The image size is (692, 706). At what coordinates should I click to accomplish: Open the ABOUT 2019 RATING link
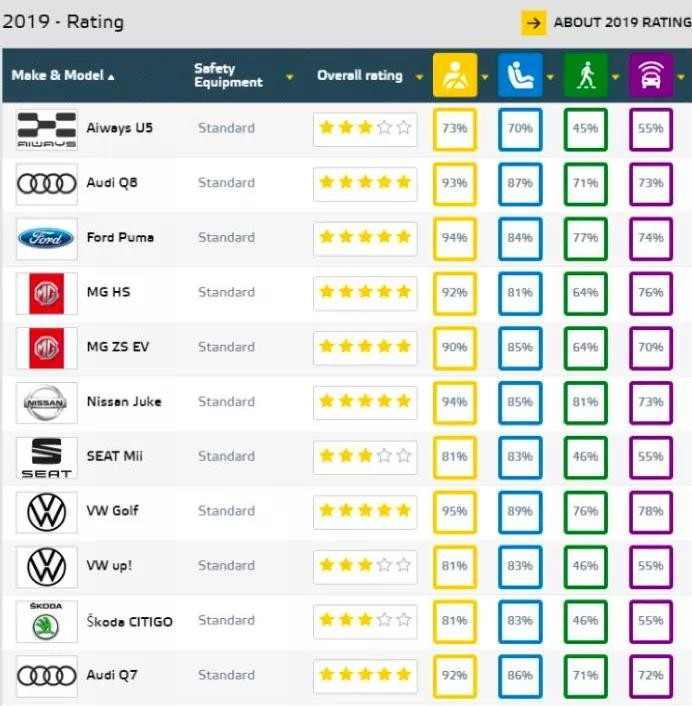point(622,23)
